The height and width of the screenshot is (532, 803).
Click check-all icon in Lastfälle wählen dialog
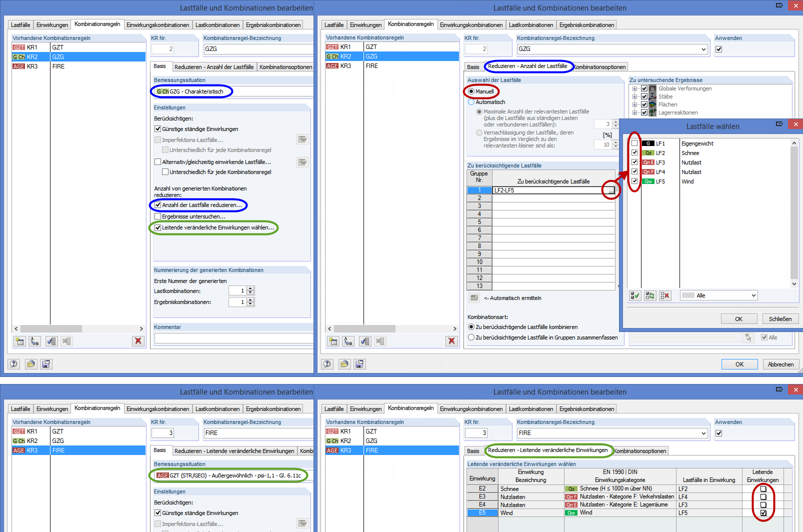635,295
